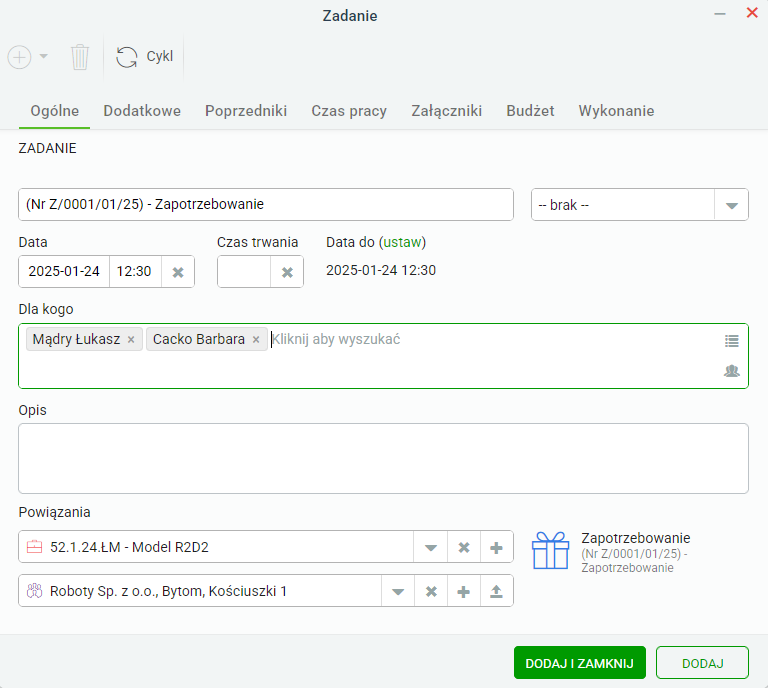Expand the Roboty Sp. z o.o. dropdown

[x=398, y=592]
